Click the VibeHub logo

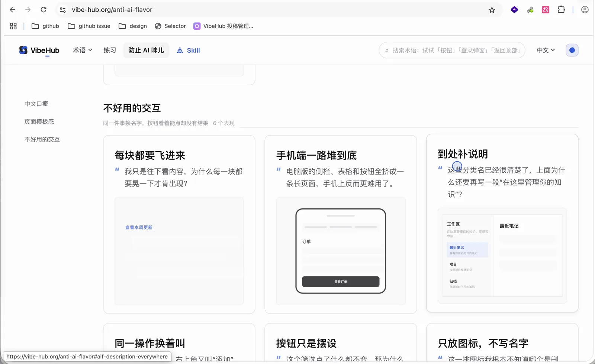pos(39,50)
